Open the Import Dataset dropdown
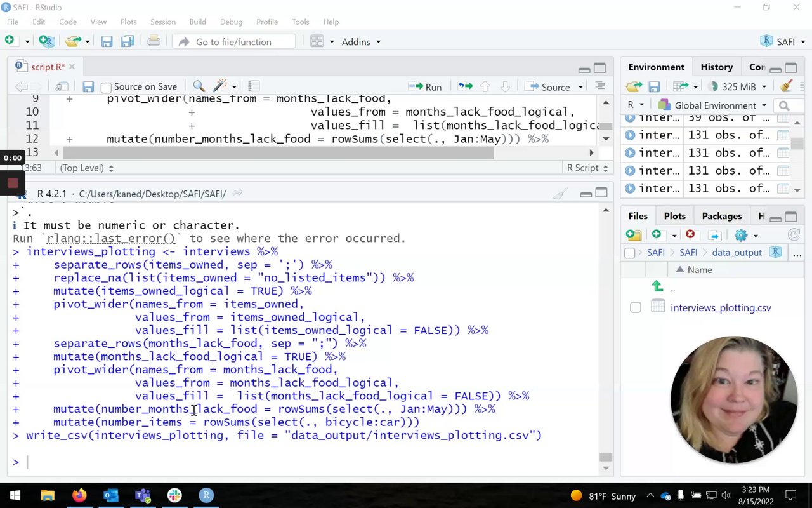The image size is (812, 508). 684,87
